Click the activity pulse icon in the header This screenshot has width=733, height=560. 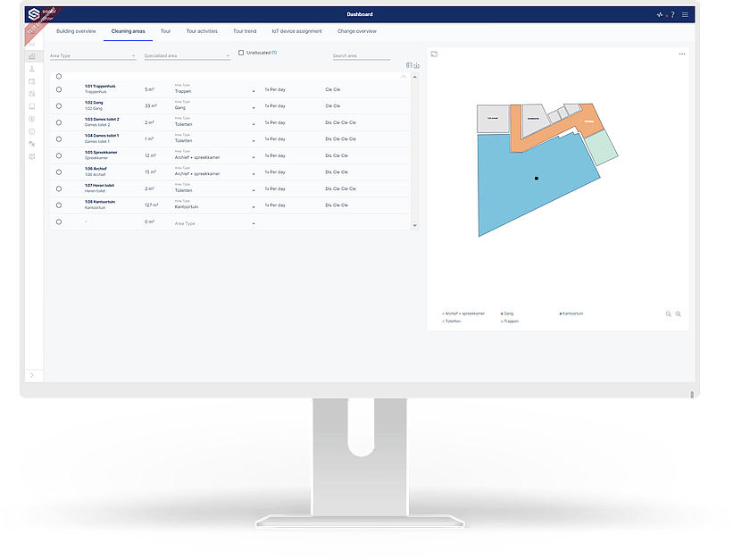(659, 15)
